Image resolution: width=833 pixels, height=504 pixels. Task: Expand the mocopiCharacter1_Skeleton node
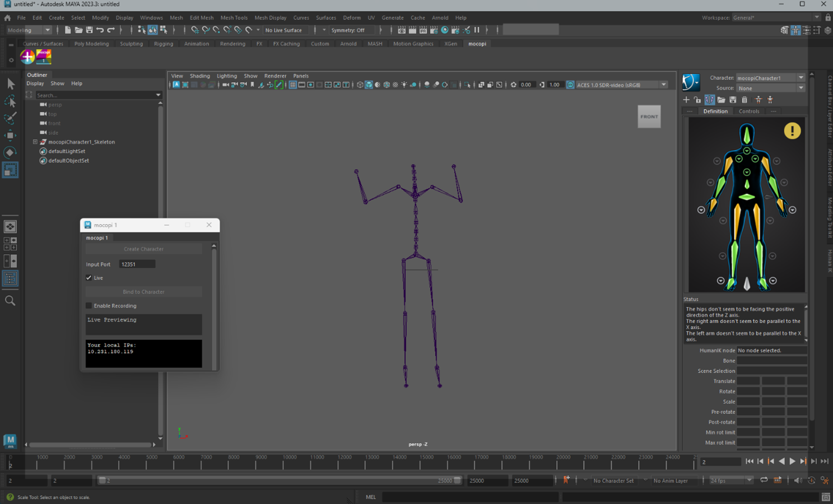pos(35,142)
